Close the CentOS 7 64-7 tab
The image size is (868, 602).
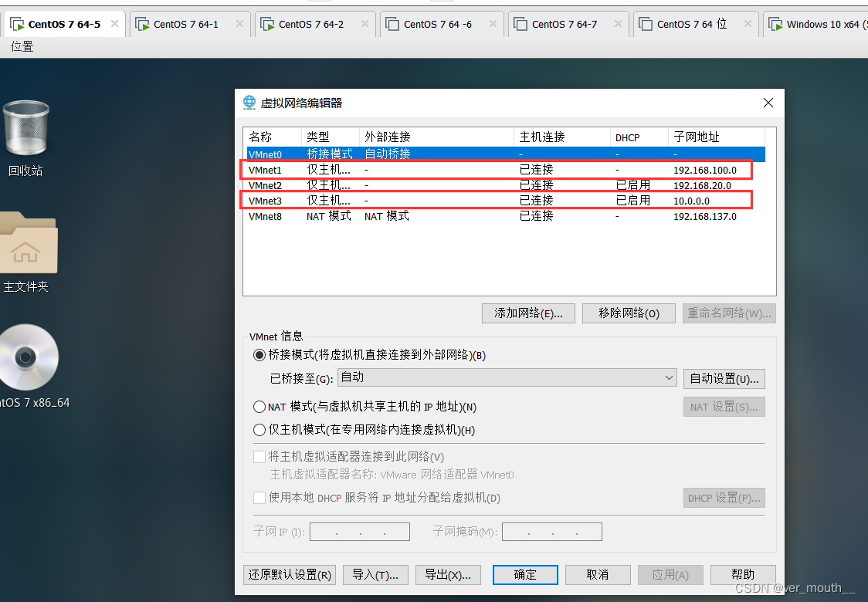(619, 24)
